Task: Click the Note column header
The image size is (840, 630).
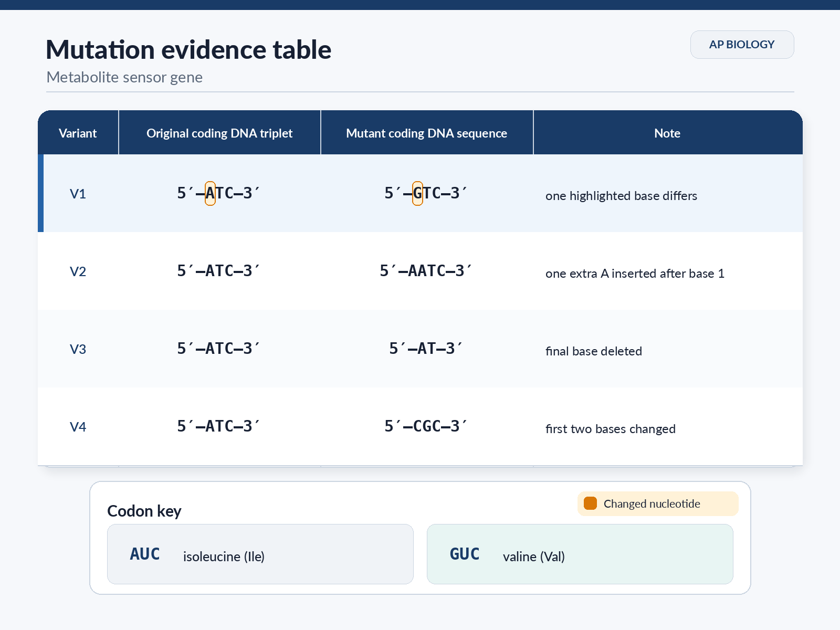Action: pyautogui.click(x=667, y=133)
